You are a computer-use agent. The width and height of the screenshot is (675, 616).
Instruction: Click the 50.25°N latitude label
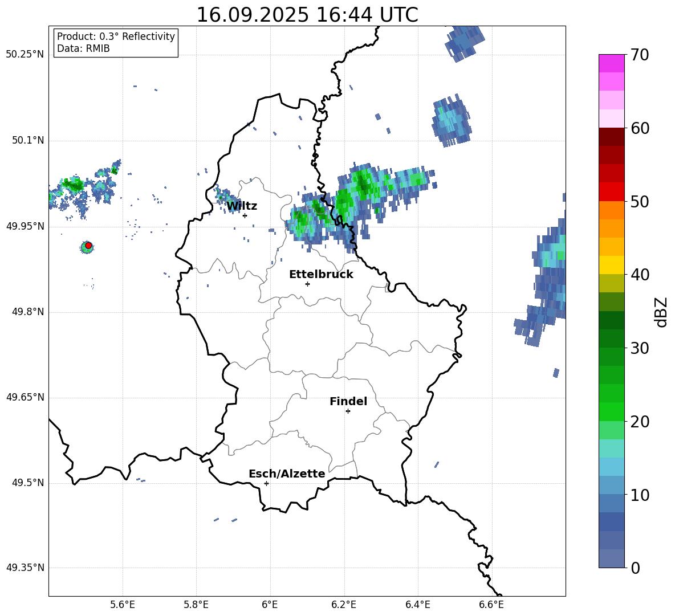[25, 55]
